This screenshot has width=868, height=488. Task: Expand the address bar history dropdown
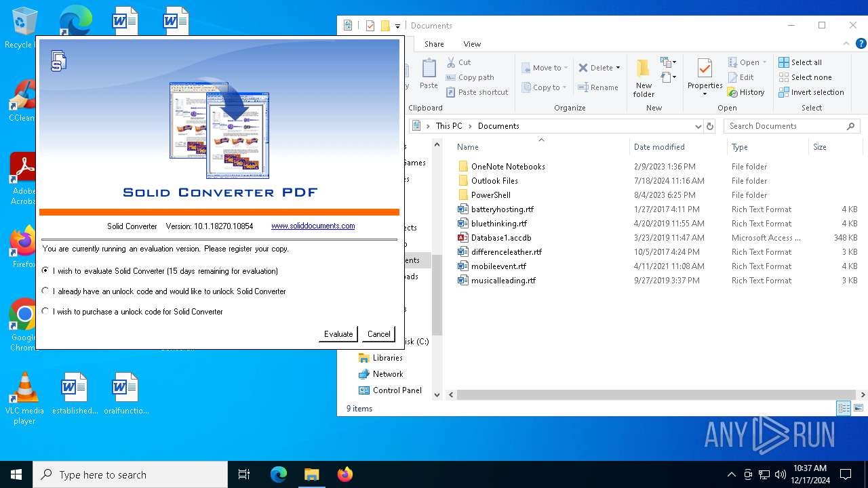click(698, 126)
